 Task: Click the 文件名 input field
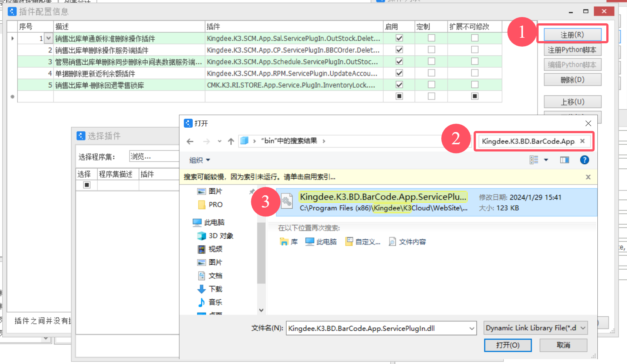point(377,328)
